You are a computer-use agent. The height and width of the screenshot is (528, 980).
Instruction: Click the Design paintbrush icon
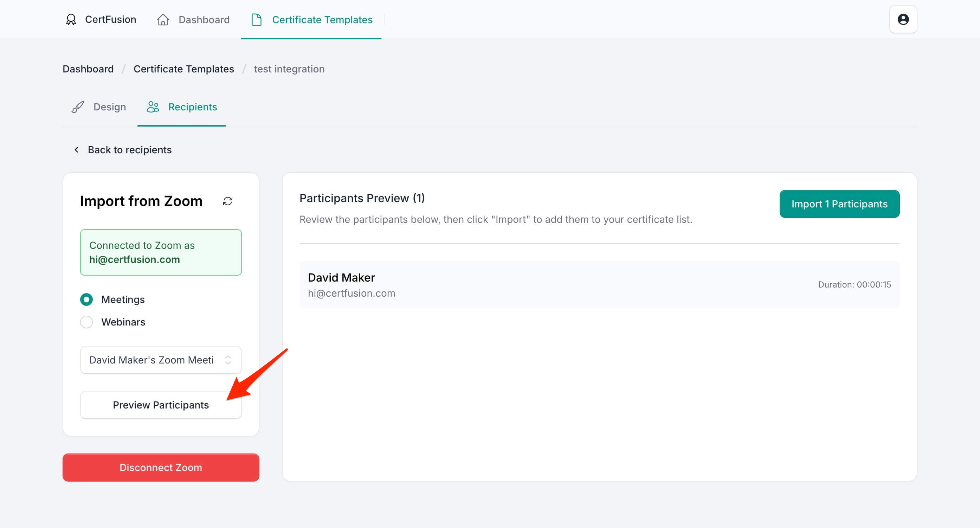coord(78,107)
